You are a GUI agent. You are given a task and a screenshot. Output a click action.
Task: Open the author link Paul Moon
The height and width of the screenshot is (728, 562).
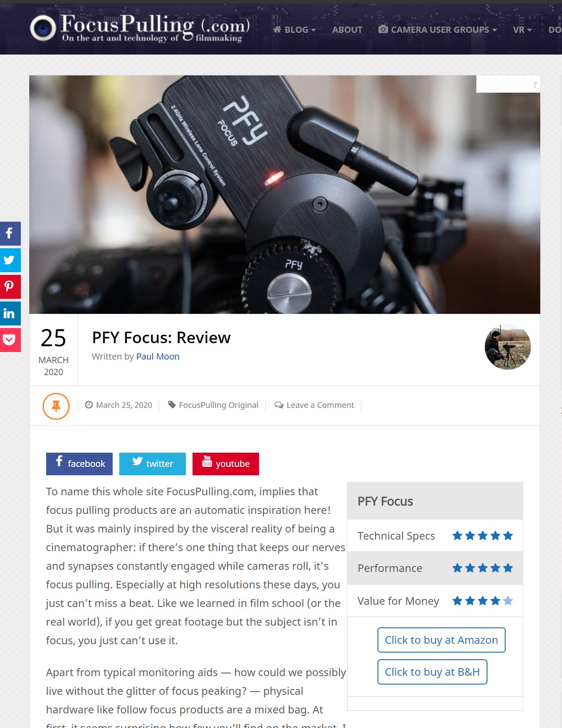pos(158,356)
